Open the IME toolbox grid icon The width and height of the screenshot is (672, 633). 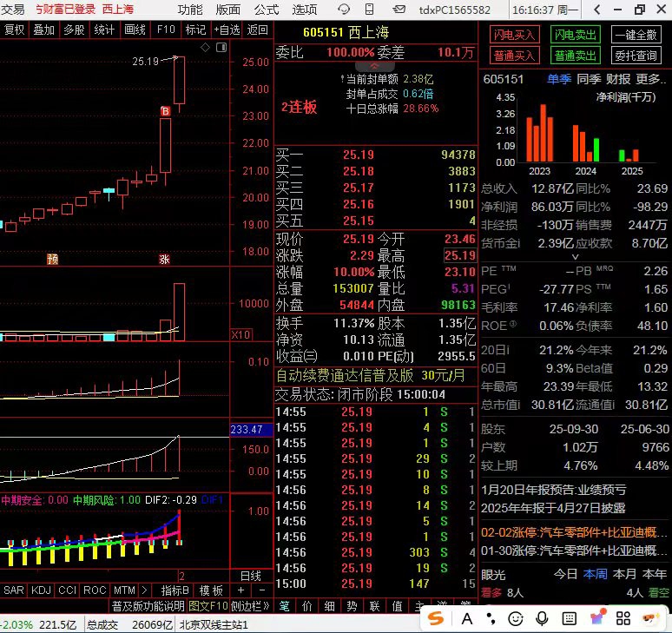(623, 618)
